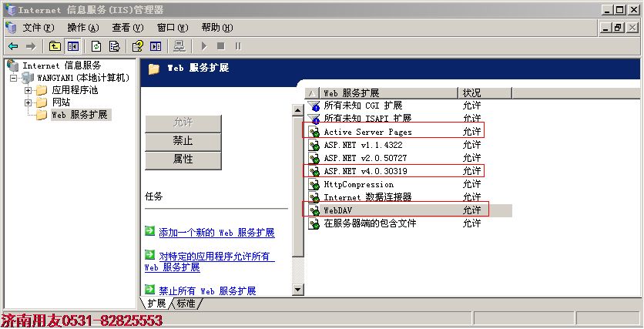Viewport: 644px width, 329px height.
Task: Open the 查看(V) menu
Action: coord(128,28)
